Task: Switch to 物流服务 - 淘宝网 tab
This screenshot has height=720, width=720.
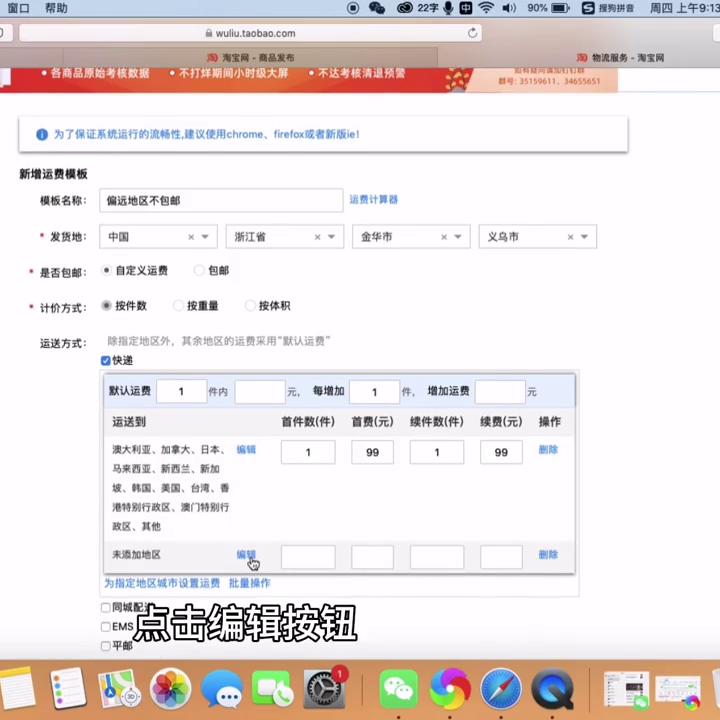Action: tap(620, 57)
